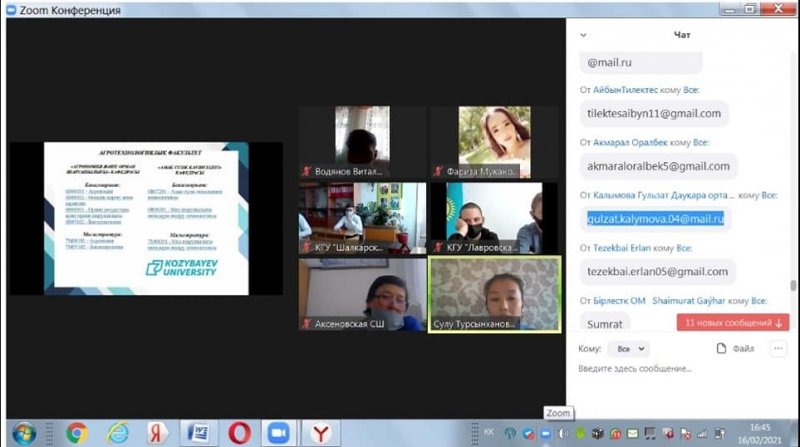Click sender Бірлестк ОМ Shaimurat Gaýhar

point(659,301)
